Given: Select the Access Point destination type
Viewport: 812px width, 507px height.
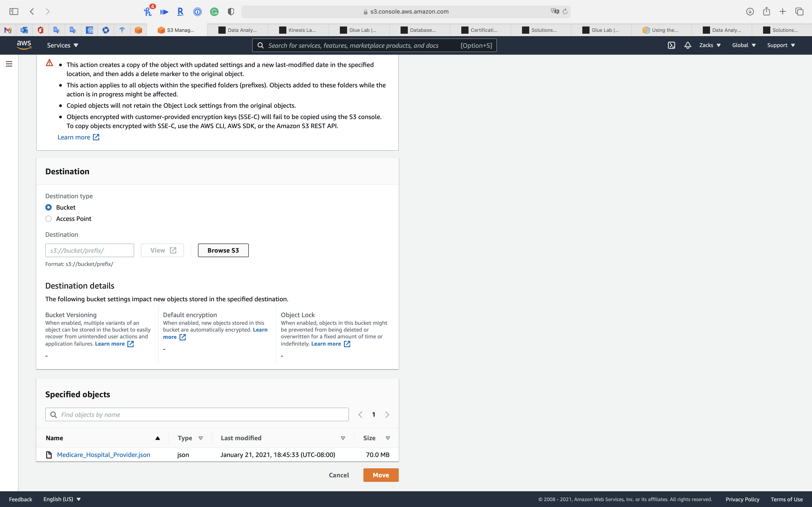Looking at the screenshot, I should click(x=49, y=219).
